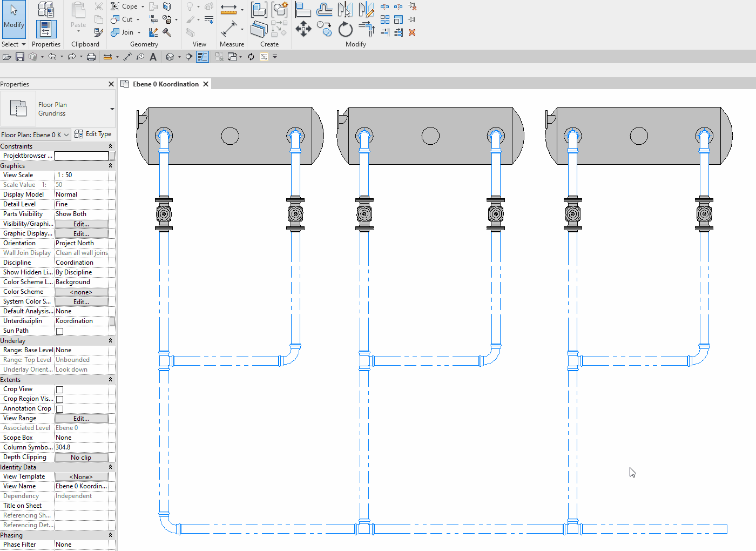The height and width of the screenshot is (551, 756).
Task: Close the Ebene 0 Koordination tab
Action: tap(206, 84)
